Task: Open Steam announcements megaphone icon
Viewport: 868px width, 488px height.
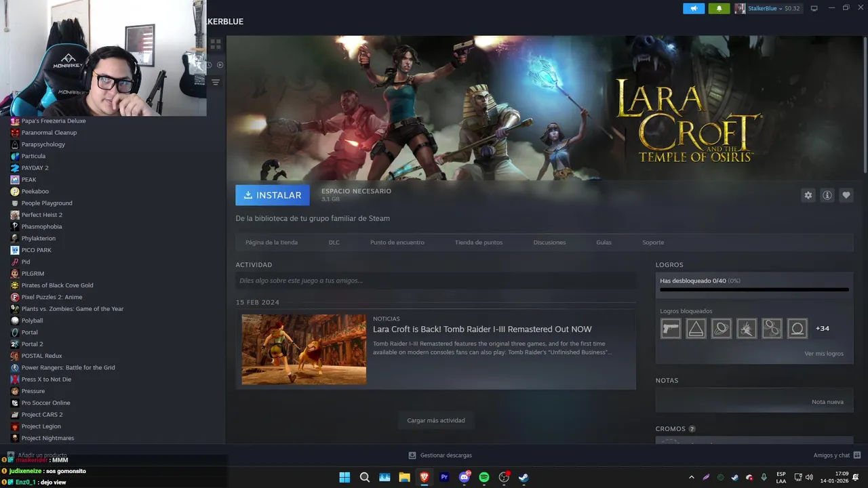Action: 694,8
